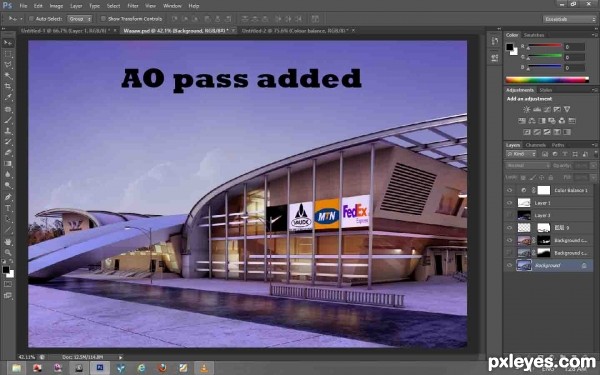
Task: Toggle the layer filter on/off switch
Action: (x=595, y=154)
